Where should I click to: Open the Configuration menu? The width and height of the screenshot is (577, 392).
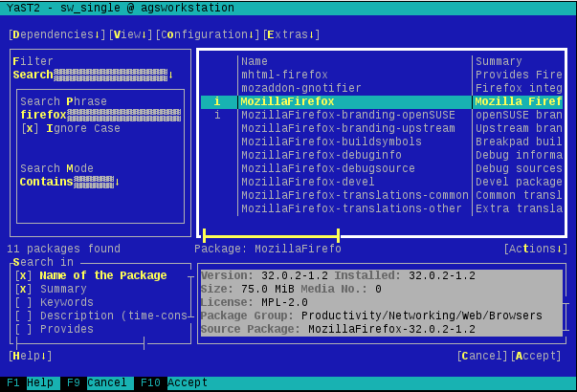[208, 34]
